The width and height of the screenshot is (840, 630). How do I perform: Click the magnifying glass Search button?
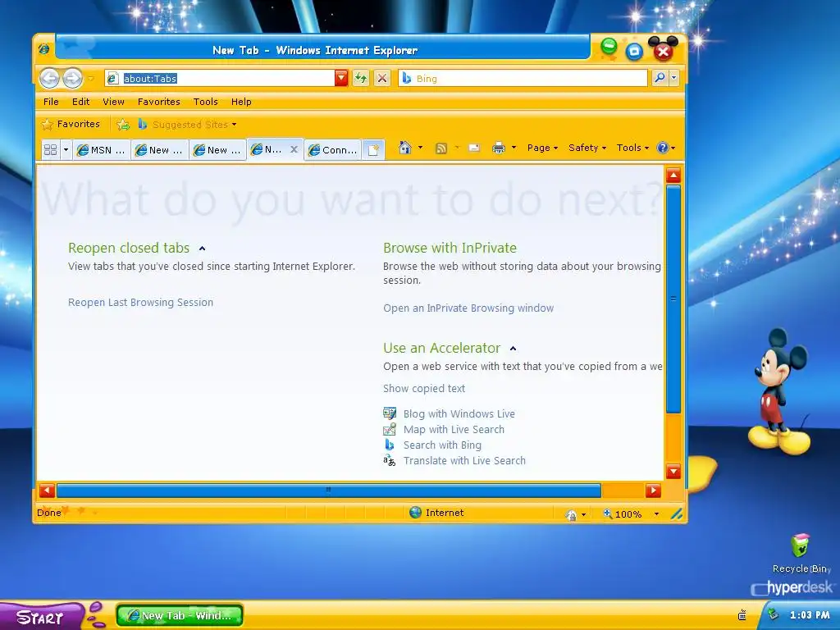(660, 78)
